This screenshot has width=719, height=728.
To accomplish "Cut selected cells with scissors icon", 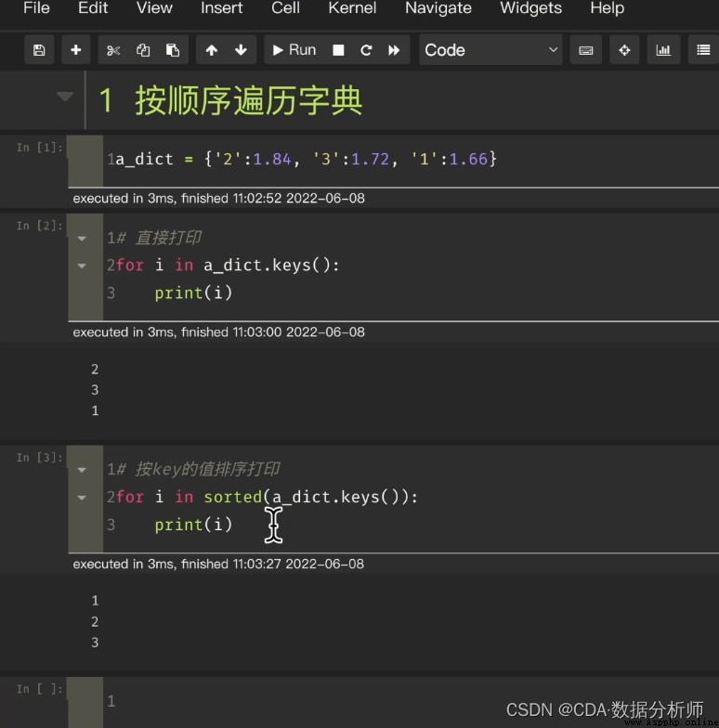I will [x=113, y=50].
